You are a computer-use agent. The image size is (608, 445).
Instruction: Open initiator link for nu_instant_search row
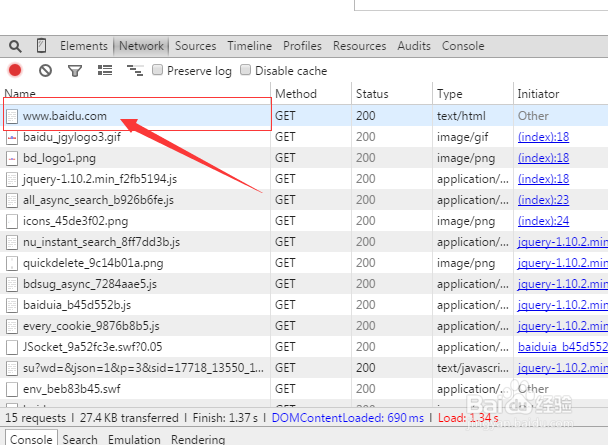(563, 242)
